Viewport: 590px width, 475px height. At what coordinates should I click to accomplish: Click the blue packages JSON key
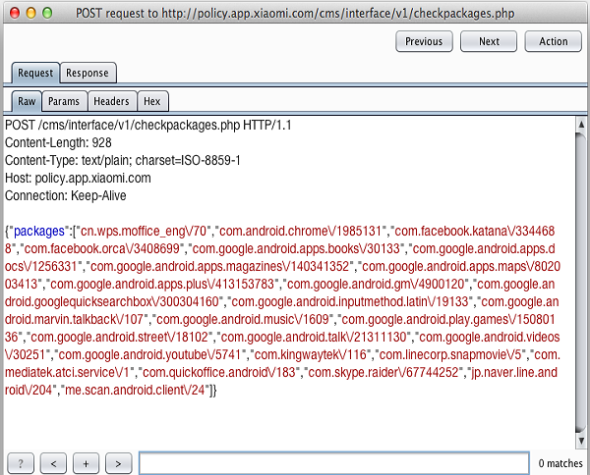tap(39, 231)
